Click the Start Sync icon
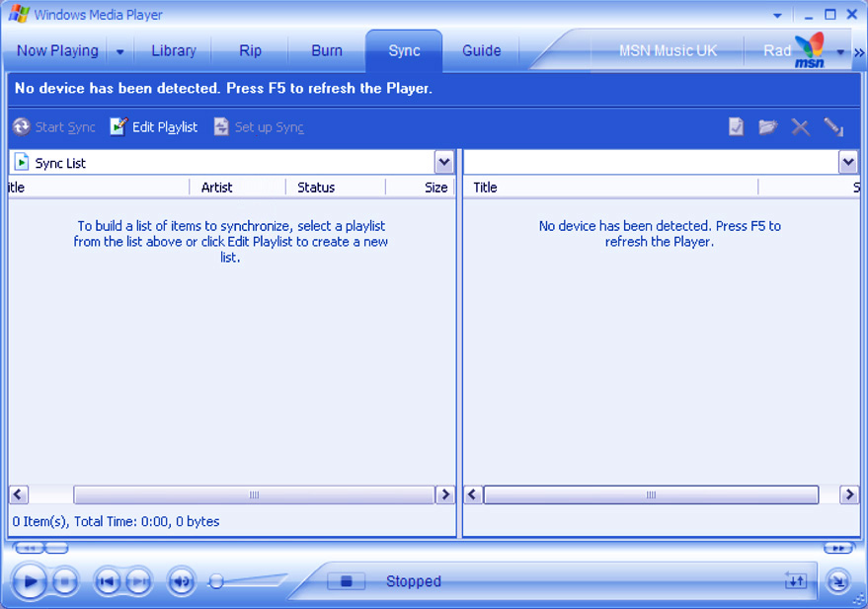Viewport: 868px width, 609px height. (22, 127)
